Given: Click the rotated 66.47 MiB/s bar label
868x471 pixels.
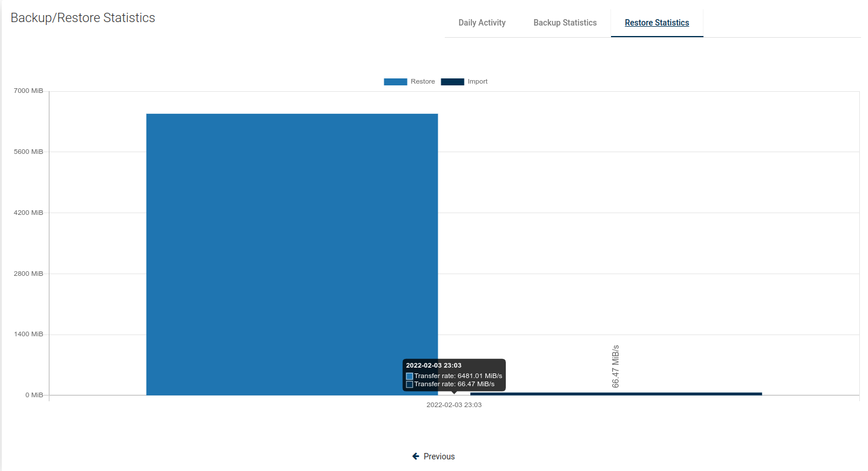Looking at the screenshot, I should coord(616,366).
